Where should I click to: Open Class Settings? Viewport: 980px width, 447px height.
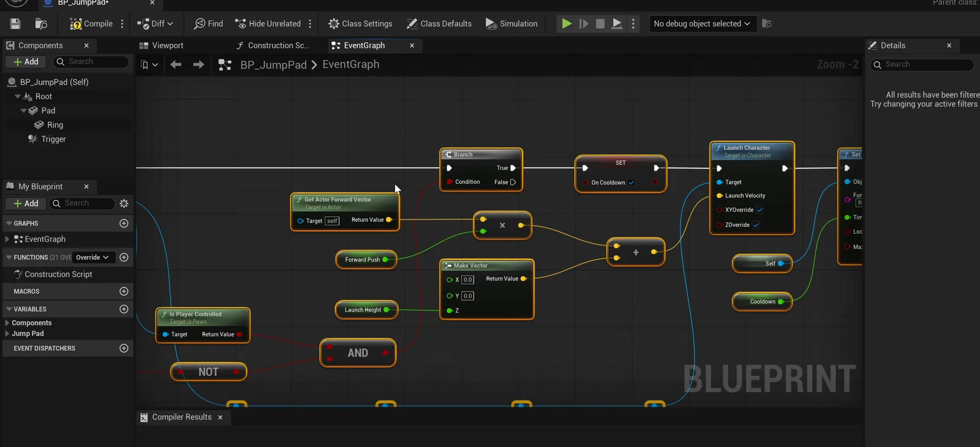(360, 24)
